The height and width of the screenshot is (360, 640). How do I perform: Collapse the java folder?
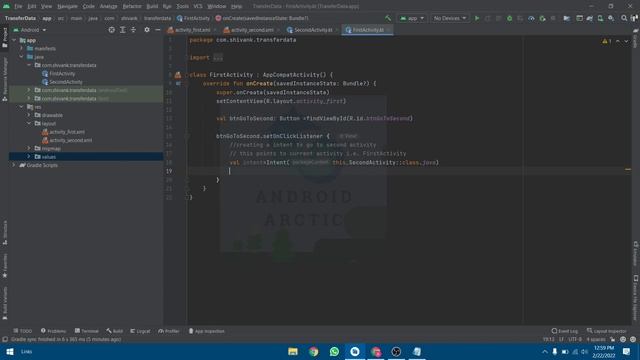22,57
